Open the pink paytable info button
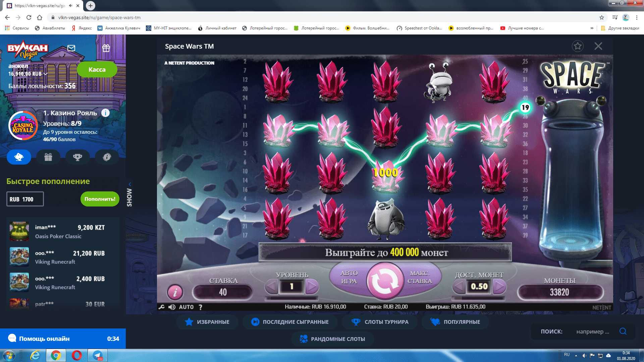The height and width of the screenshot is (362, 644). 175,292
